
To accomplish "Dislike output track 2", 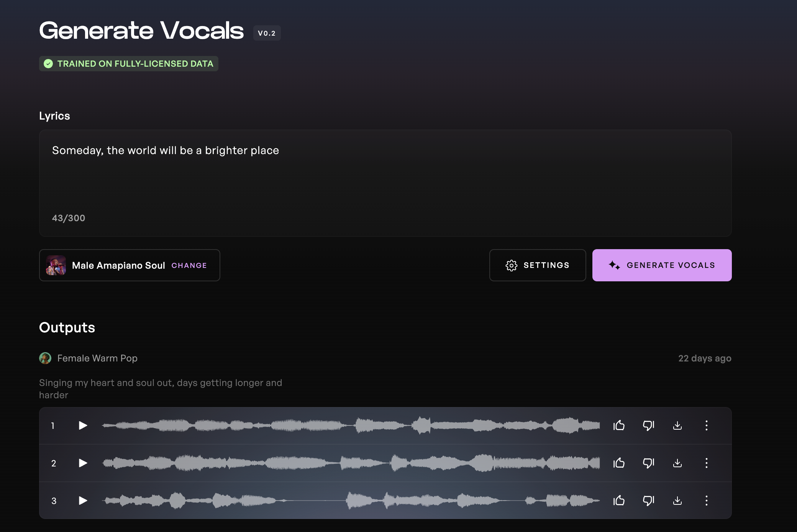I will (648, 463).
